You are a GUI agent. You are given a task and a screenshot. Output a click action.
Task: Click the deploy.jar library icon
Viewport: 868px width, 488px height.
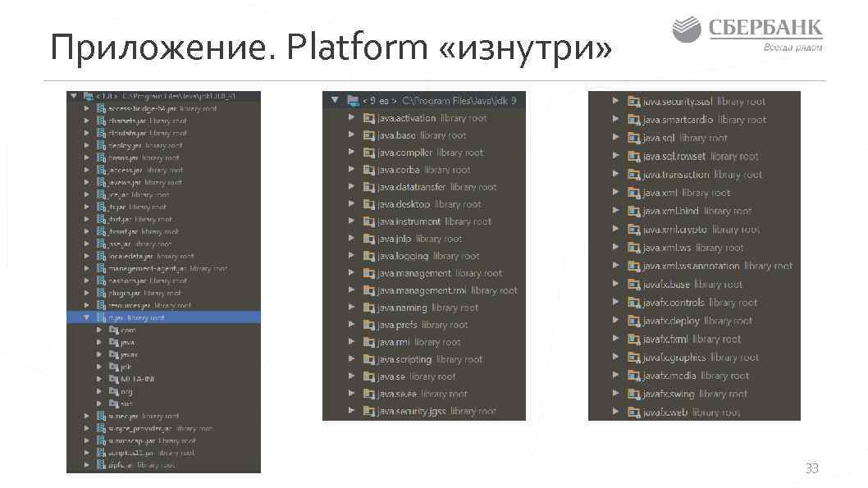(x=100, y=145)
